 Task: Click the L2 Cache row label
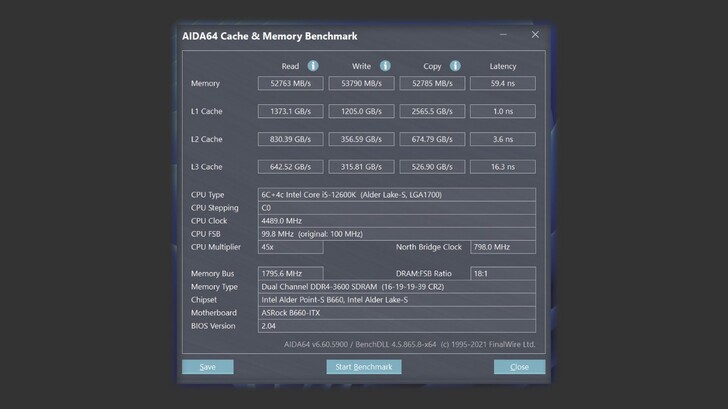click(x=207, y=139)
